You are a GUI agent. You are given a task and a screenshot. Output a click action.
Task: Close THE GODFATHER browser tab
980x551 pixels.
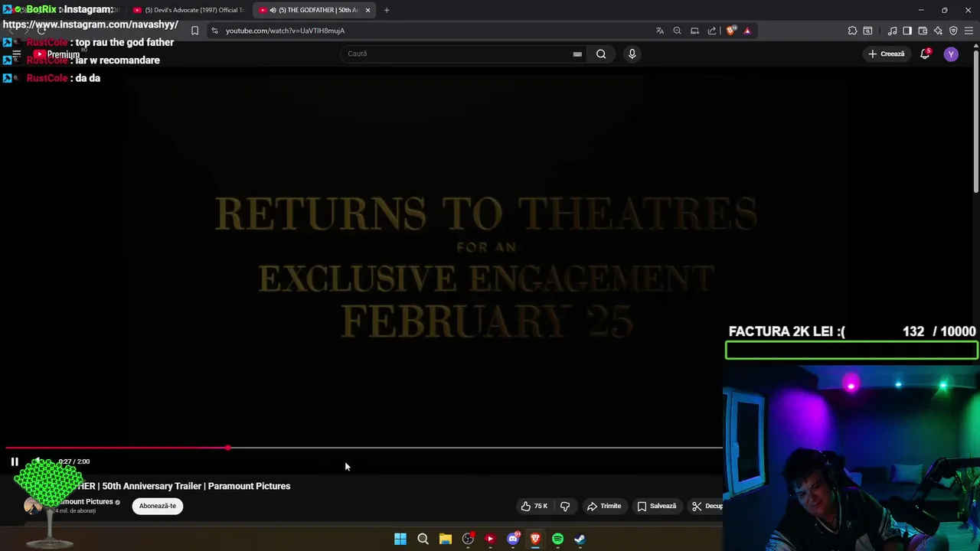[x=368, y=10]
